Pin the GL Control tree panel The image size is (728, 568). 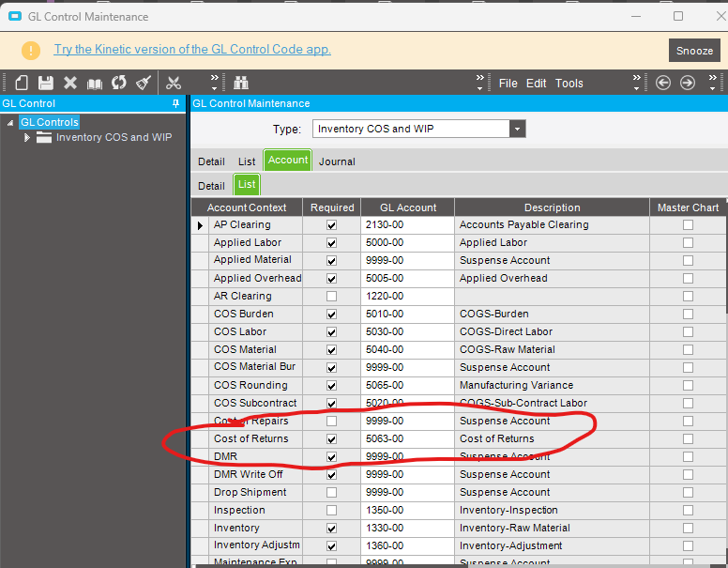(x=175, y=103)
